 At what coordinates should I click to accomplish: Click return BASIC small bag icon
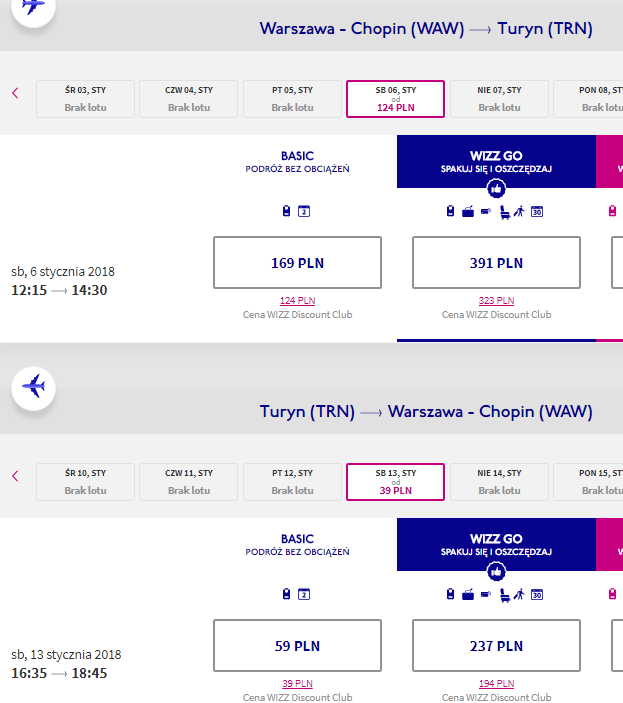286,594
